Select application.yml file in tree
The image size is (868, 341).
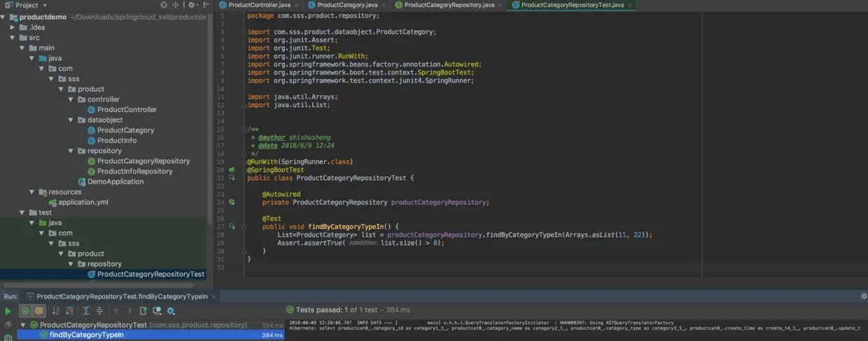pyautogui.click(x=83, y=202)
